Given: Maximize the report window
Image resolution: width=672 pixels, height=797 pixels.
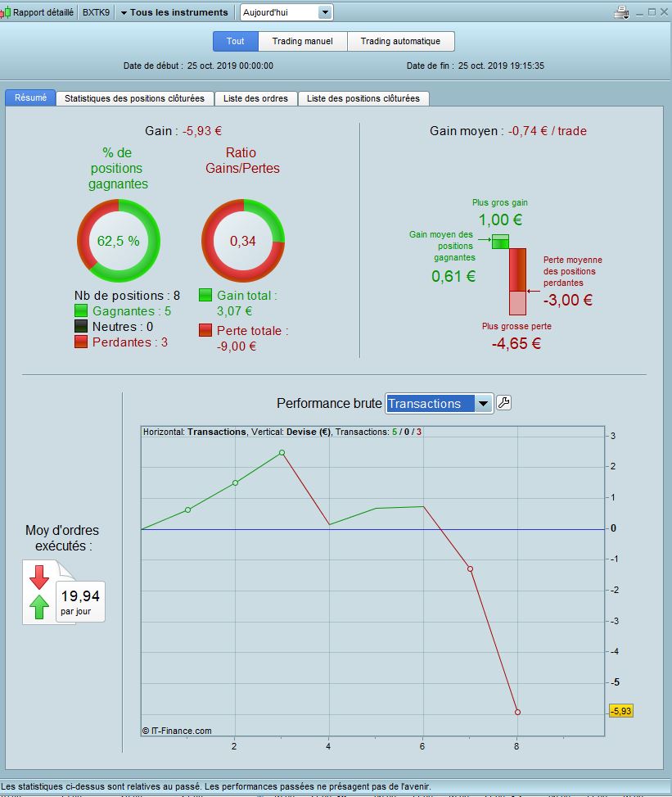Looking at the screenshot, I should pyautogui.click(x=652, y=12).
